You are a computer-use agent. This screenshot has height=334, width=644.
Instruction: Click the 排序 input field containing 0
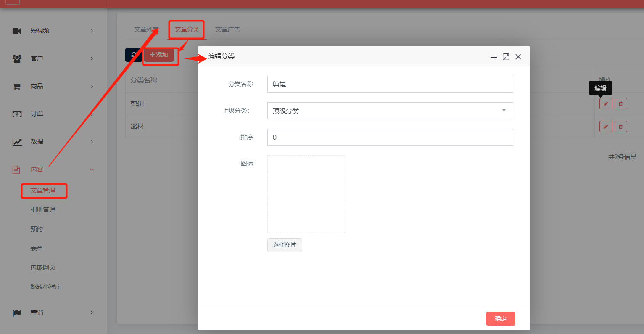click(x=390, y=137)
